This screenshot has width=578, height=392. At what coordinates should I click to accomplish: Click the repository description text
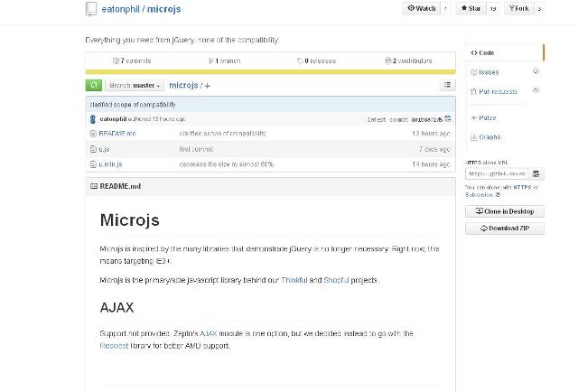tap(182, 40)
